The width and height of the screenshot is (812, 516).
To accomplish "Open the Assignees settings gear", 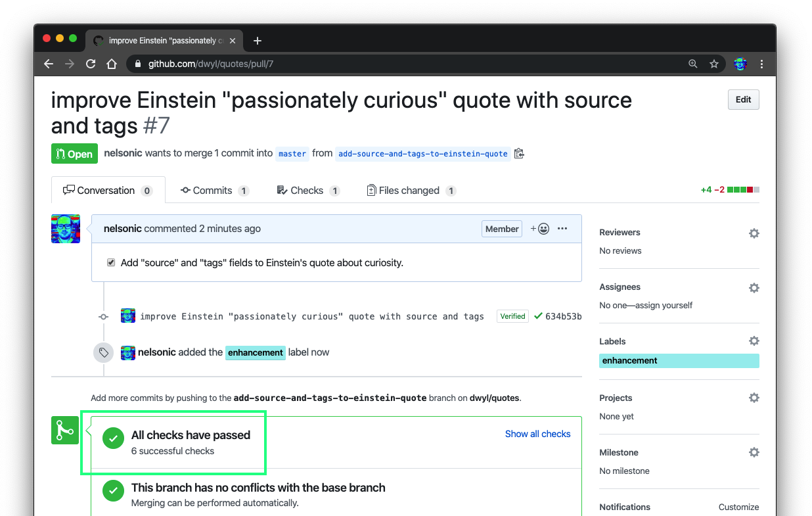I will 754,287.
